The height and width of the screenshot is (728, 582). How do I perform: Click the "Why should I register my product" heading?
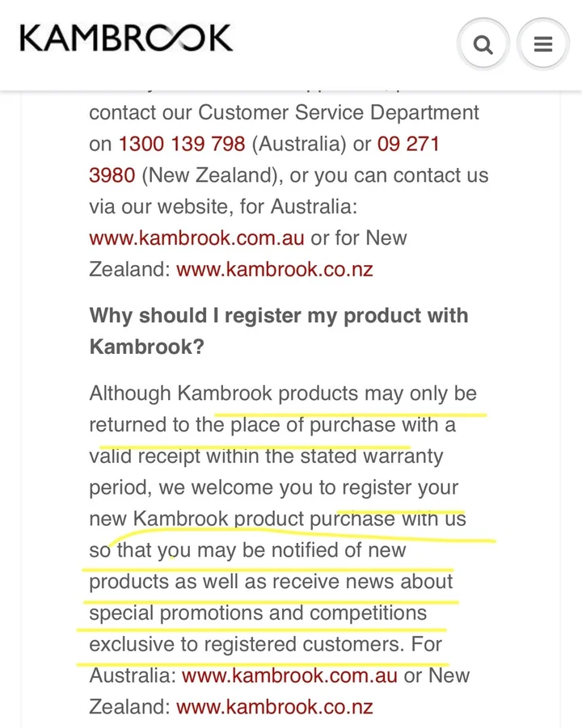coord(278,315)
